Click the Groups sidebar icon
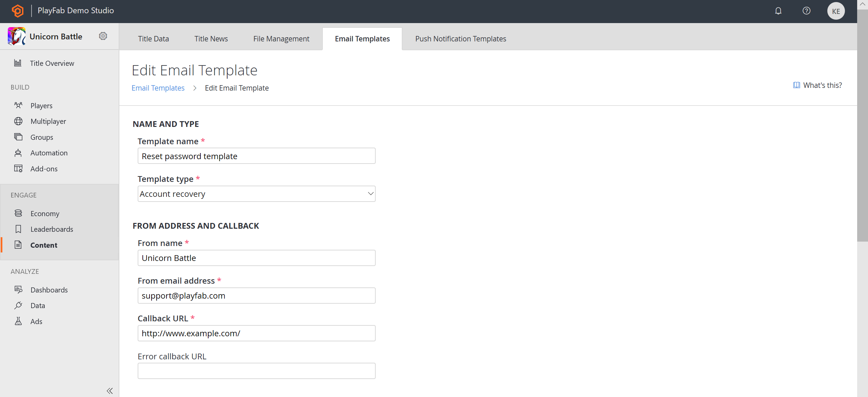 point(18,137)
